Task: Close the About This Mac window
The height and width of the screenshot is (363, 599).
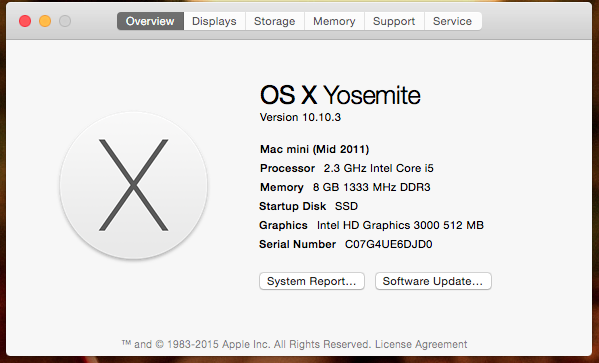Action: click(x=25, y=21)
